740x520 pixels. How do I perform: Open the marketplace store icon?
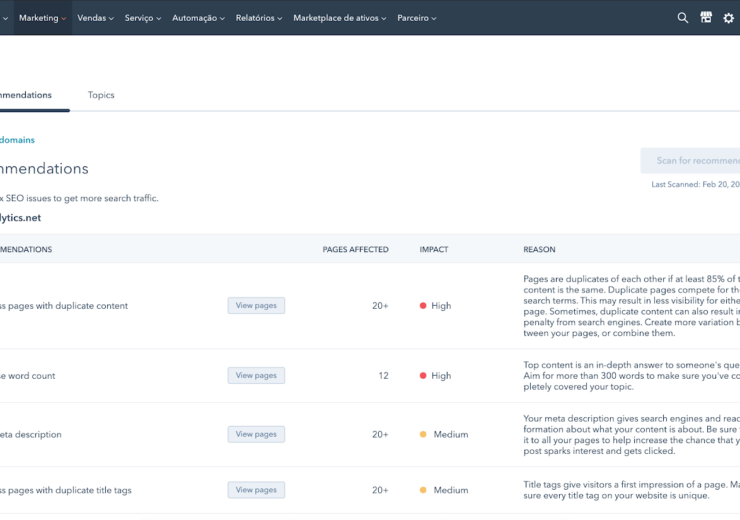pyautogui.click(x=706, y=17)
